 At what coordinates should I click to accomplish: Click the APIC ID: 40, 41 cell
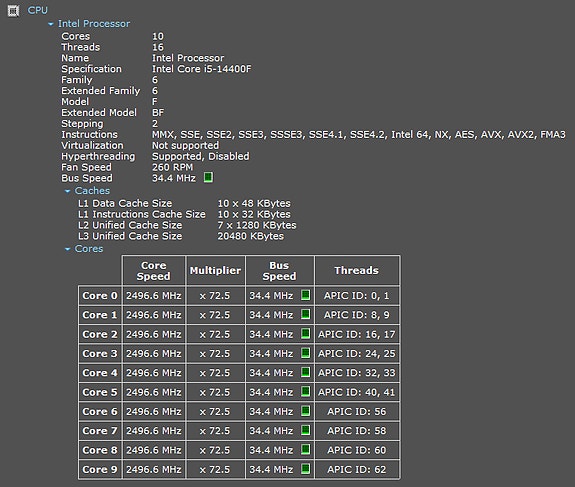(357, 392)
